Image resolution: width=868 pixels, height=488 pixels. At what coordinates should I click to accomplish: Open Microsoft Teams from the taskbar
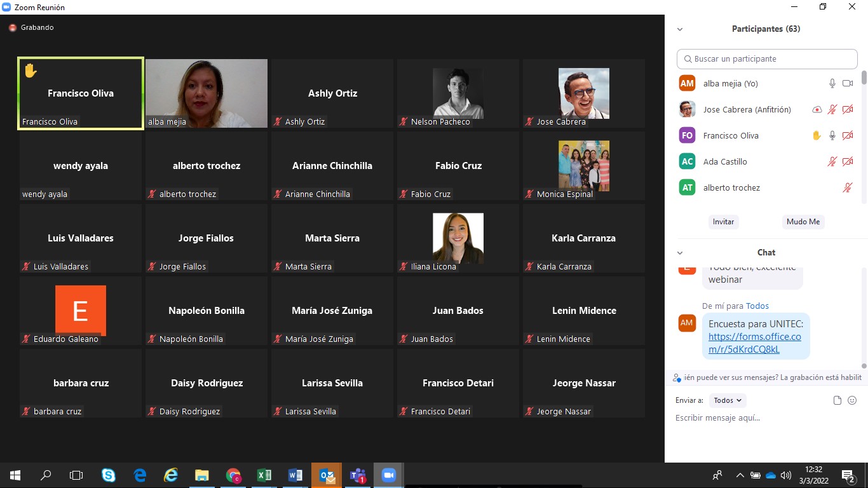[x=358, y=475]
